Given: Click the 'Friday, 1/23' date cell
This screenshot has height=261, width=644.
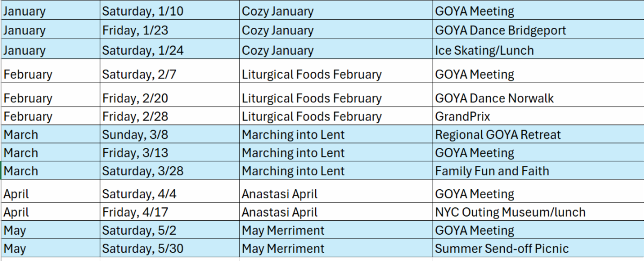Looking at the screenshot, I should point(135,30).
